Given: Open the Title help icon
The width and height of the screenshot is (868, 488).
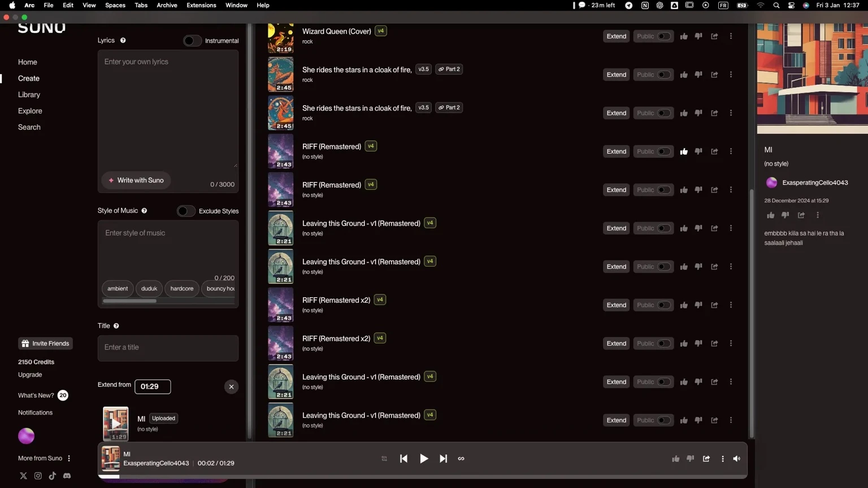Looking at the screenshot, I should [x=116, y=326].
